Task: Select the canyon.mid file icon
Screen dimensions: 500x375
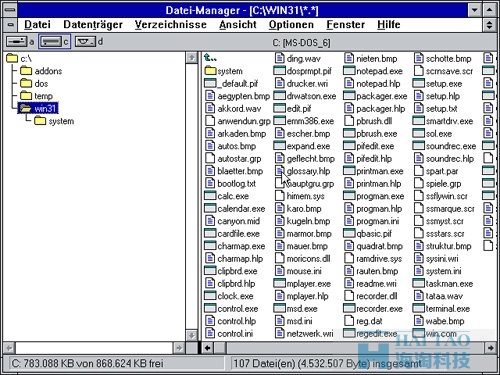Action: [x=210, y=221]
